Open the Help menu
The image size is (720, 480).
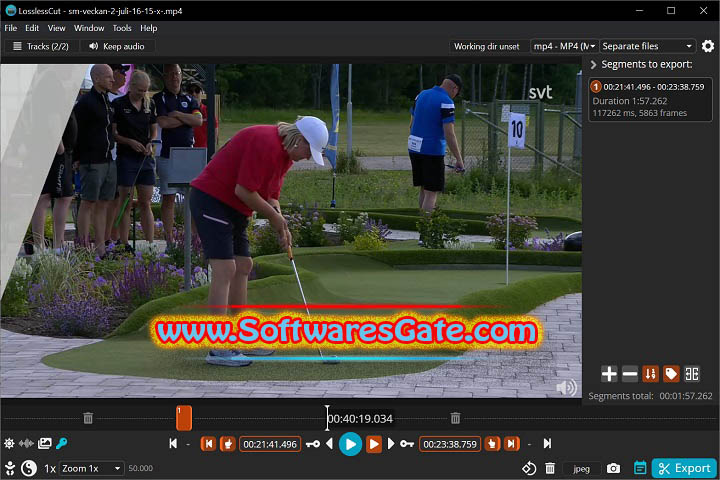(148, 28)
